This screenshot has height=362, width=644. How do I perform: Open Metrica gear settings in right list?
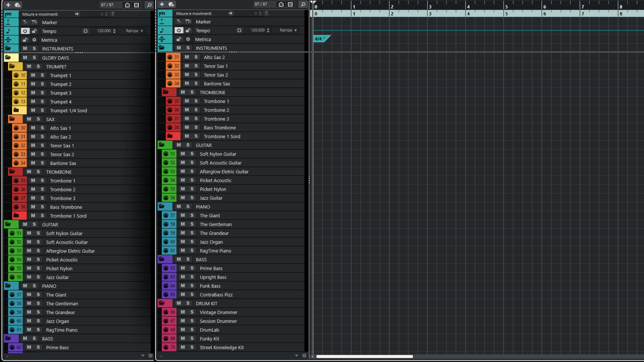coord(188,39)
